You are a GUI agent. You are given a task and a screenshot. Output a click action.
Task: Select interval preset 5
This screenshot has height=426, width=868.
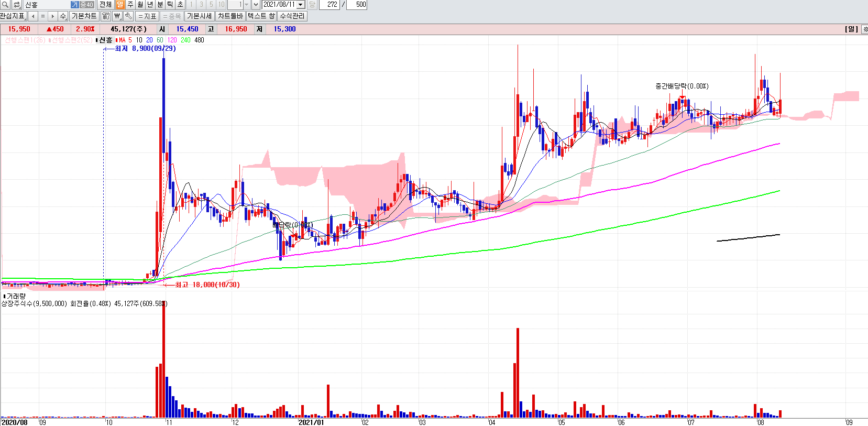point(211,5)
